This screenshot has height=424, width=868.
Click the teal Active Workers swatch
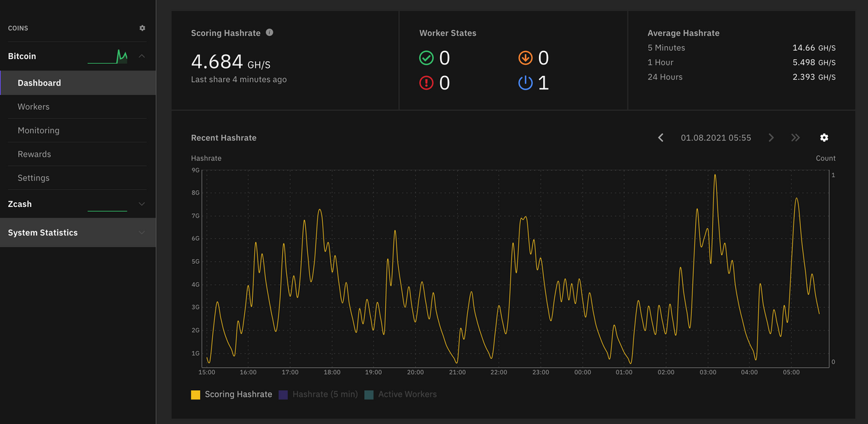click(x=369, y=394)
